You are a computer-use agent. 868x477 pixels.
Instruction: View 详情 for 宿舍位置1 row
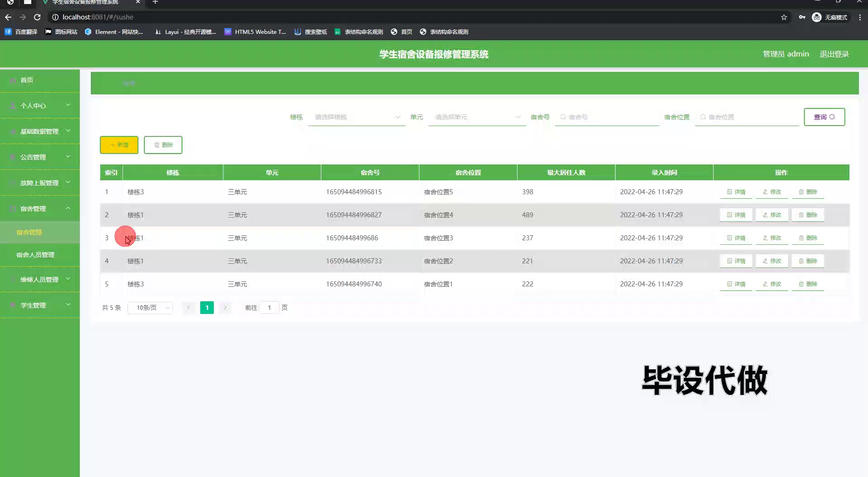736,284
